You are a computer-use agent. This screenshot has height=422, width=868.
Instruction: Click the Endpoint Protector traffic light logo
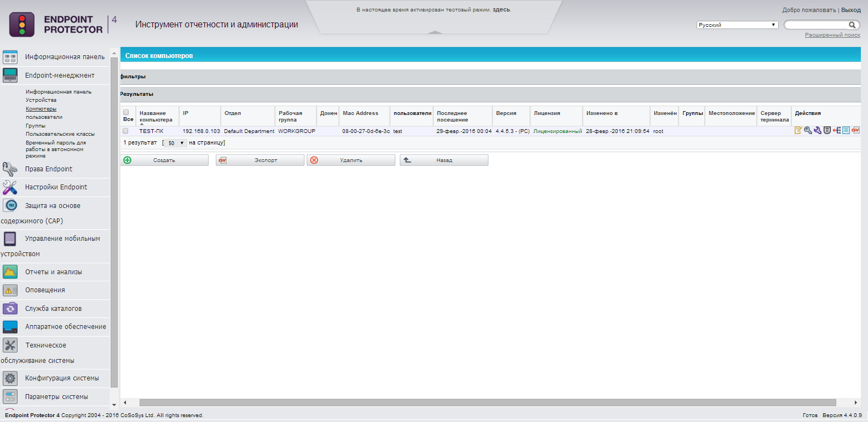pos(22,25)
